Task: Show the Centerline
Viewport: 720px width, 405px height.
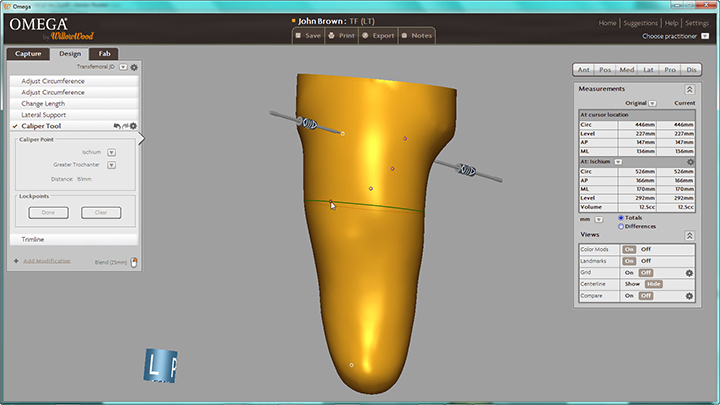Action: click(630, 284)
